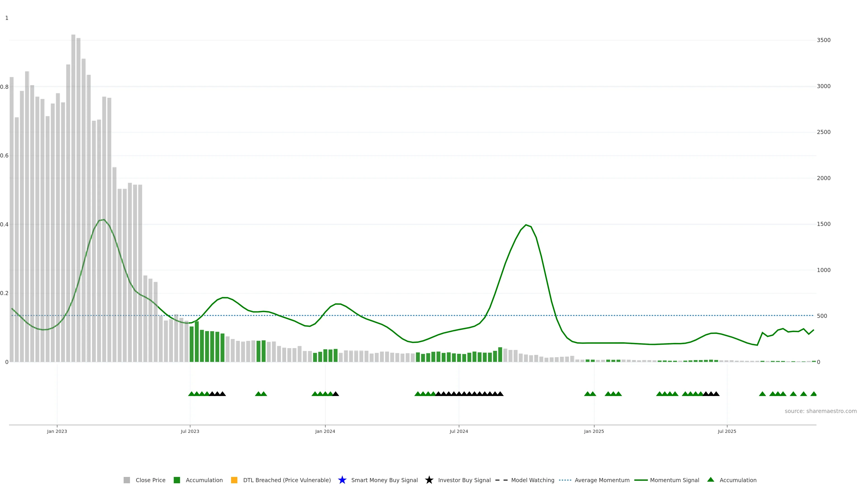Click the orange DTL Breached legend square
Image resolution: width=868 pixels, height=488 pixels.
tap(234, 480)
